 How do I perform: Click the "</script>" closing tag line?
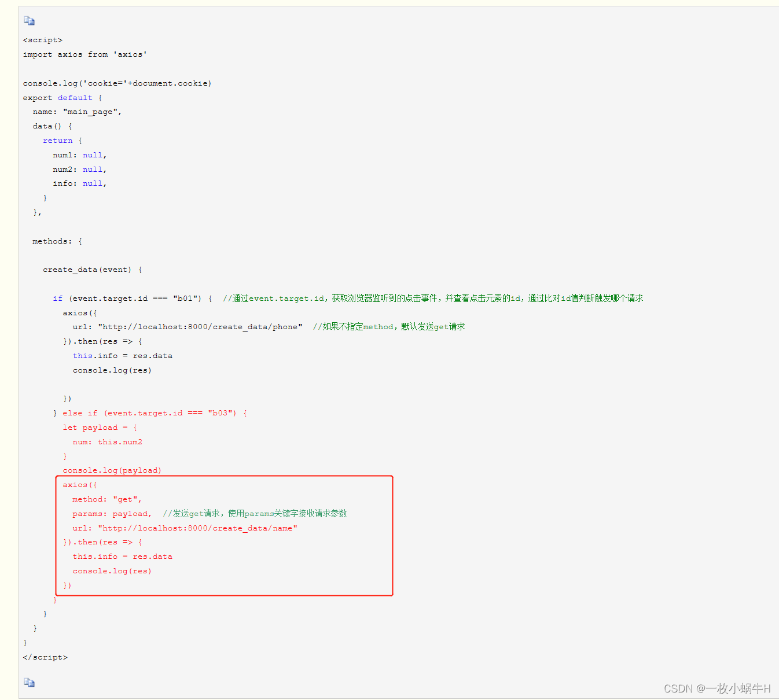pyautogui.click(x=45, y=657)
